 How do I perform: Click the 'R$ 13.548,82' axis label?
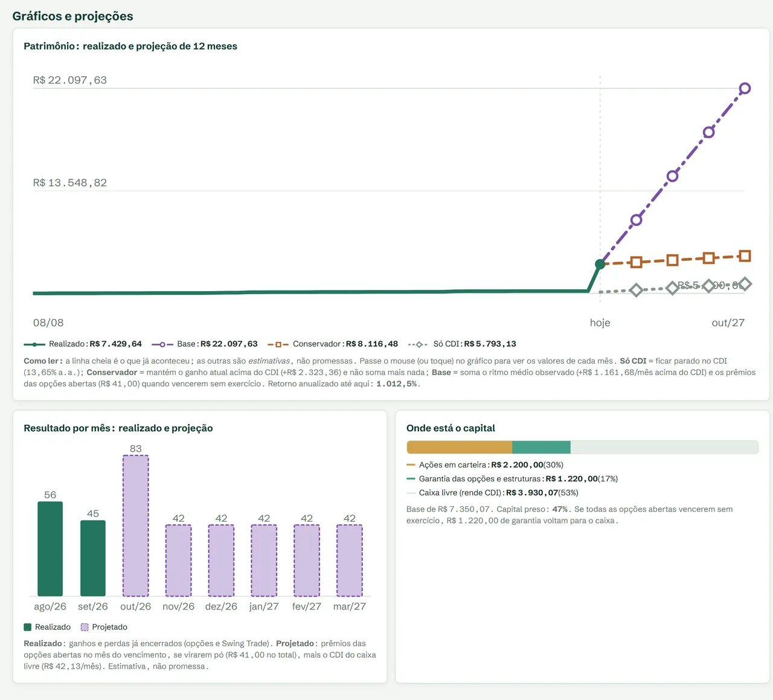[70, 183]
